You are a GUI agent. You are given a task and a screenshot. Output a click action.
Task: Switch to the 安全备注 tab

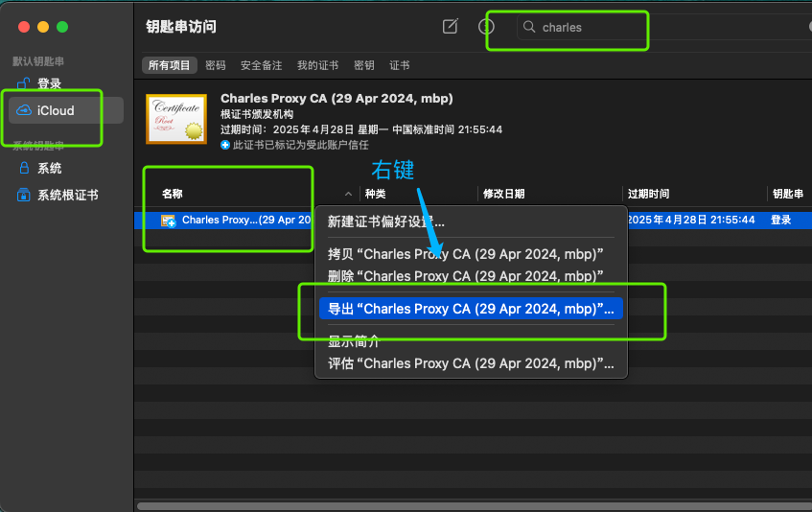tap(262, 65)
